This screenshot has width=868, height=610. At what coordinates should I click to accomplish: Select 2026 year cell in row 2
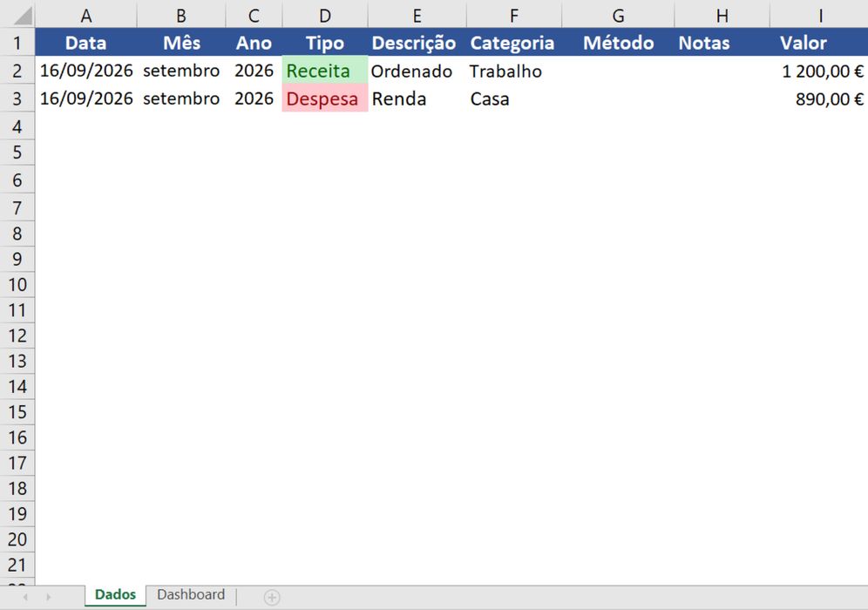click(254, 71)
